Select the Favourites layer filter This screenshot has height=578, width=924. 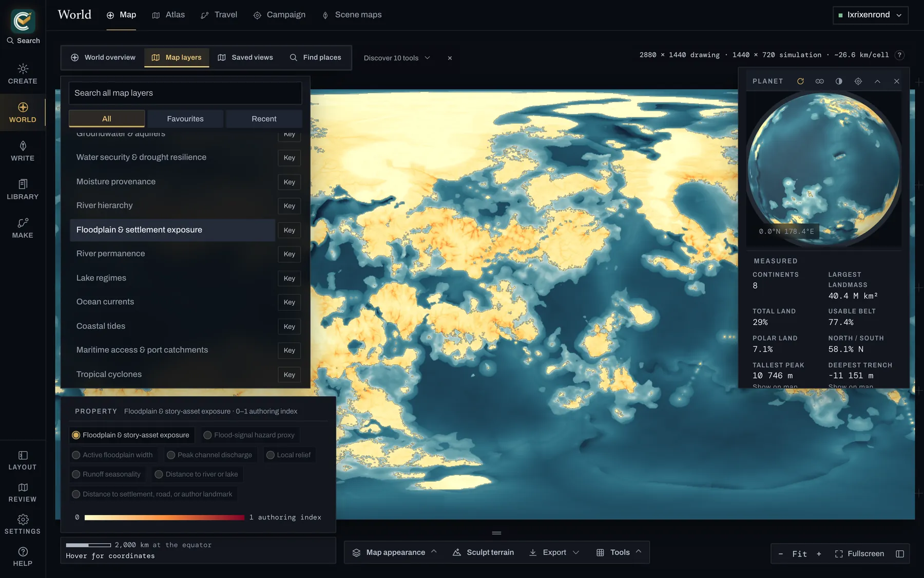coord(185,119)
